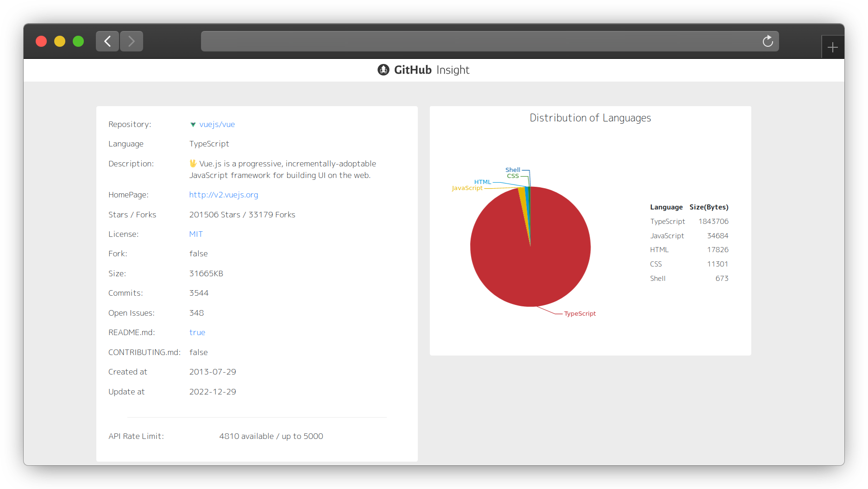Click the CSS pie chart label
This screenshot has width=868, height=489.
513,176
